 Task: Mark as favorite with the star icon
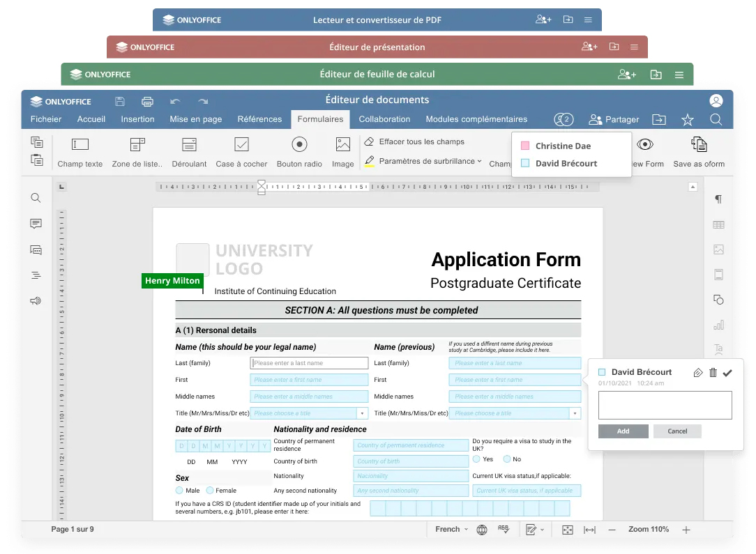click(x=687, y=119)
